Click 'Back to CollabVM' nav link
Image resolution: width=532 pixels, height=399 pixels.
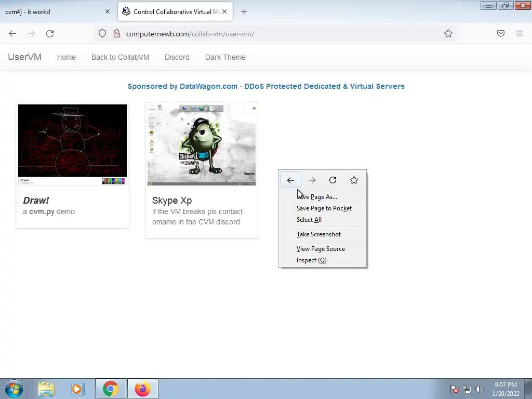pyautogui.click(x=120, y=57)
